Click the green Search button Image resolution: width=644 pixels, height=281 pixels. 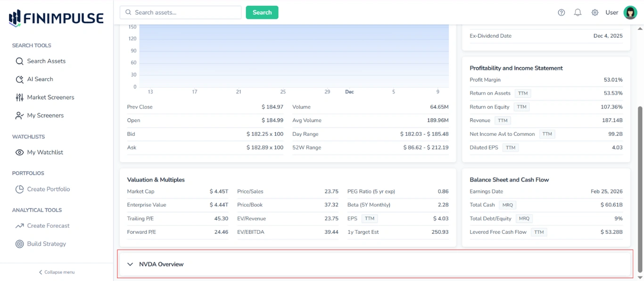pos(262,12)
